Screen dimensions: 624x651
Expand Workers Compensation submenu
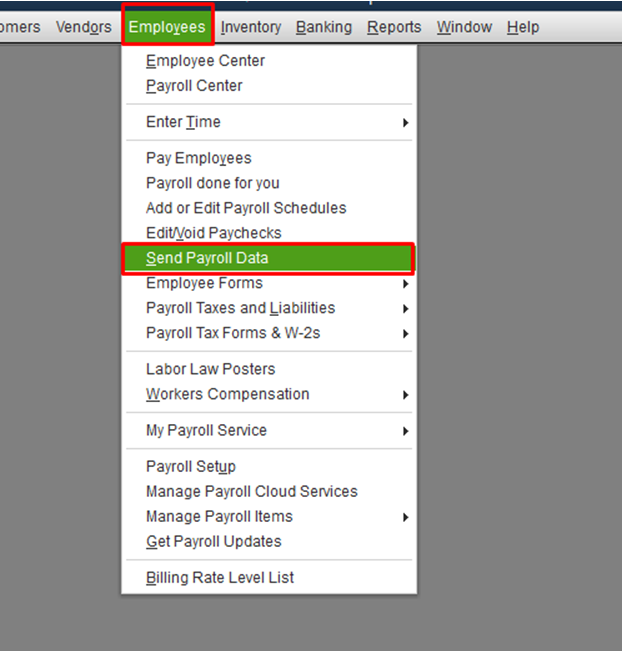pyautogui.click(x=269, y=394)
